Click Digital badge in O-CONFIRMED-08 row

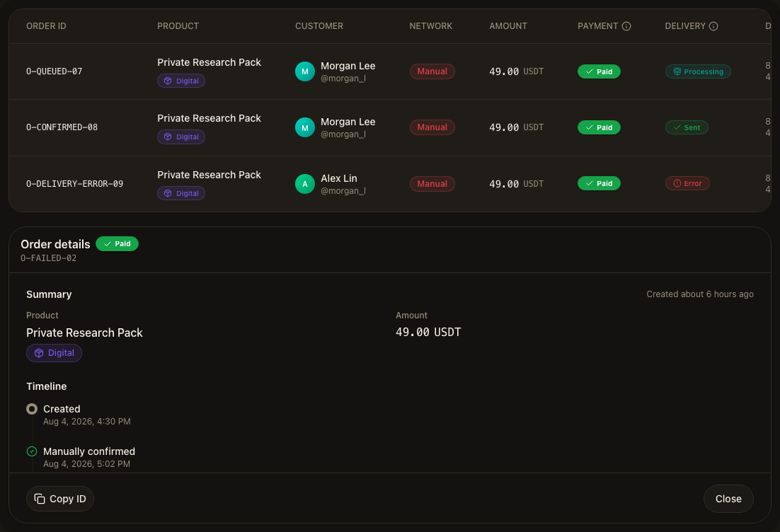(x=181, y=137)
